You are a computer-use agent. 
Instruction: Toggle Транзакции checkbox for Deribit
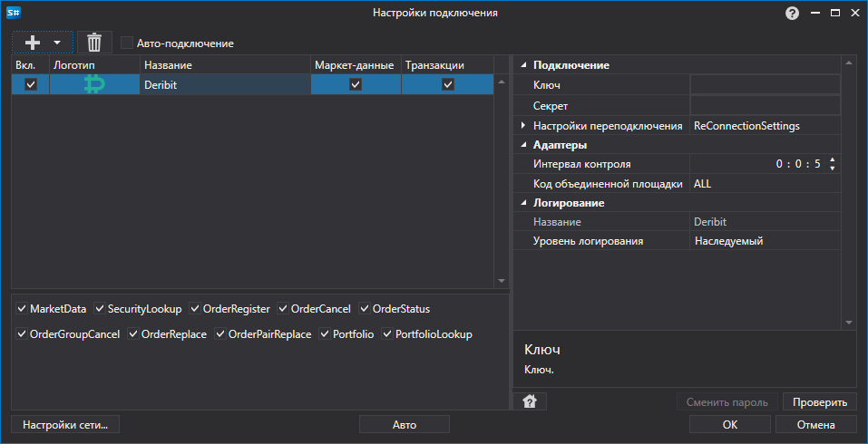(448, 84)
